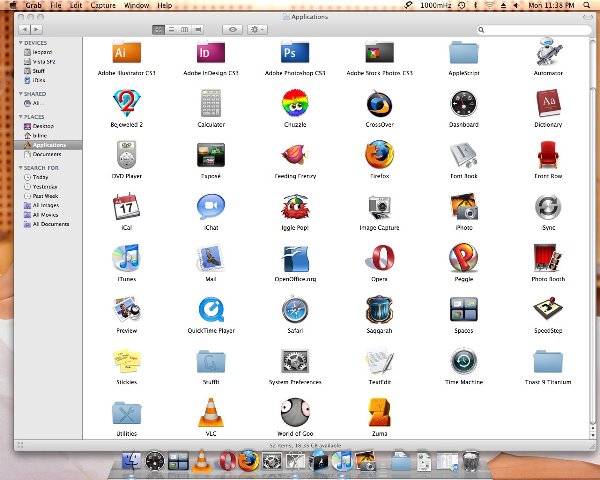The height and width of the screenshot is (480, 600).
Task: Select the Automator robot icon
Action: (x=548, y=51)
